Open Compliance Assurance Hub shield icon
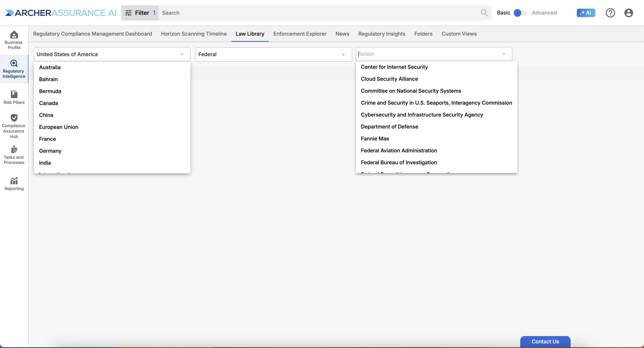The image size is (644, 348). click(14, 117)
